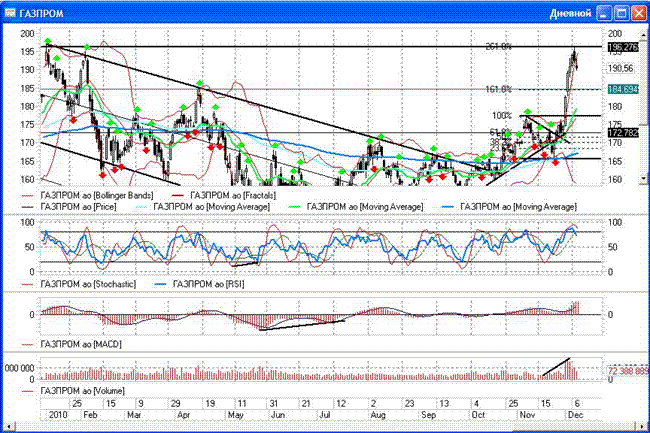Click the date 29 above Apr
Image resolution: width=650 pixels, height=433 pixels.
click(x=175, y=404)
